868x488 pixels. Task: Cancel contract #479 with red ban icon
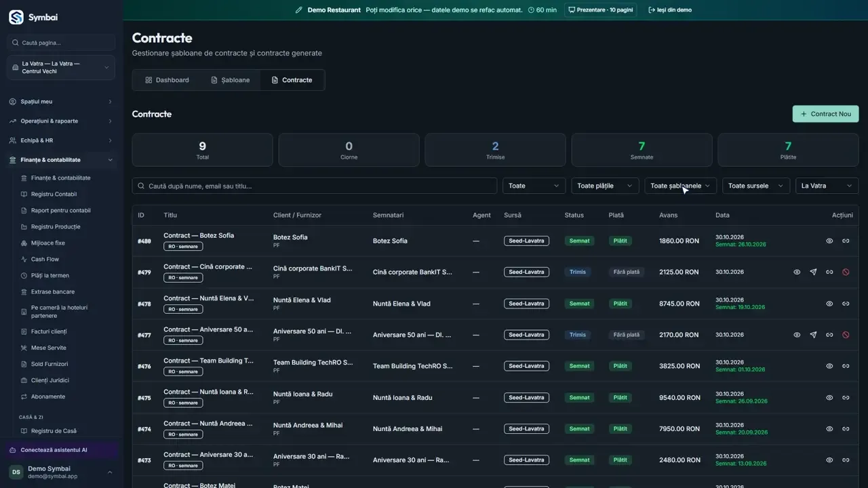(x=846, y=272)
